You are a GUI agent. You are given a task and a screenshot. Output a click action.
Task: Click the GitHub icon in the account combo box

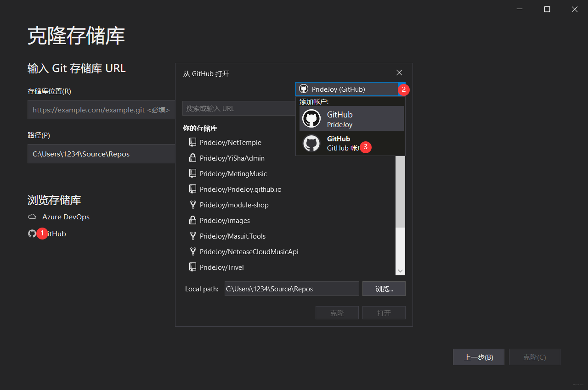pos(303,89)
